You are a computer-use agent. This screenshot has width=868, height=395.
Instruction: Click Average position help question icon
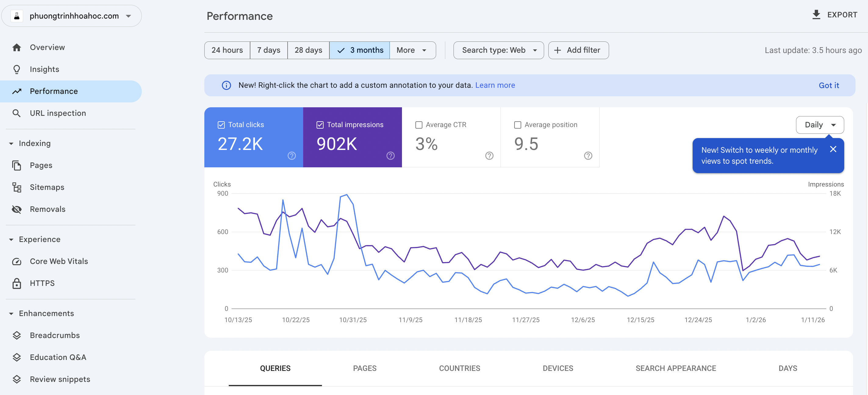pyautogui.click(x=588, y=155)
